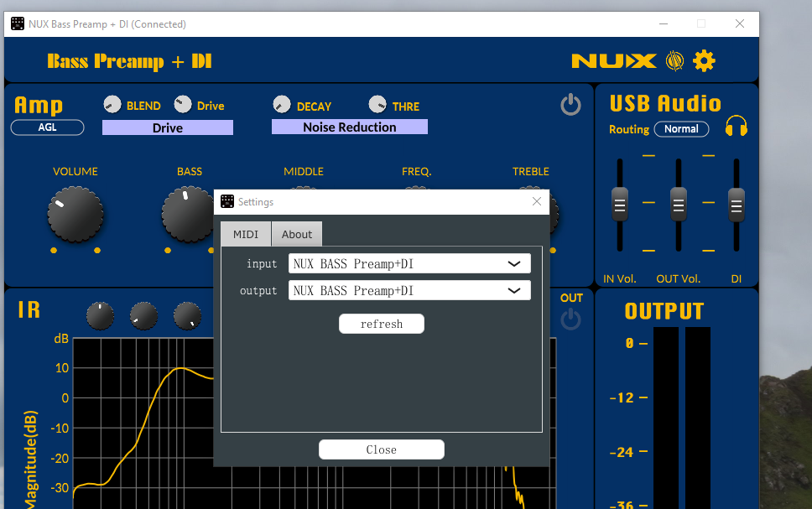The image size is (812, 509).
Task: Click the "FREQ." knob label
Action: tap(416, 171)
